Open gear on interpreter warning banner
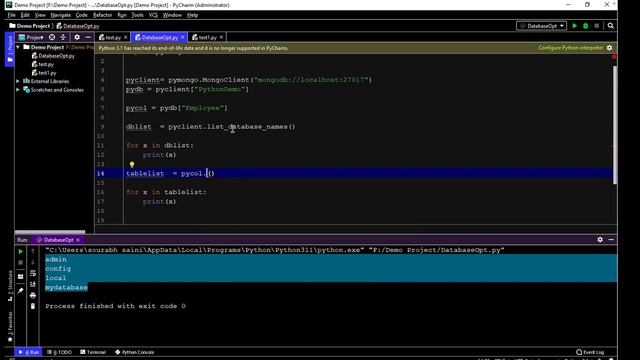The image size is (640, 360). [609, 48]
